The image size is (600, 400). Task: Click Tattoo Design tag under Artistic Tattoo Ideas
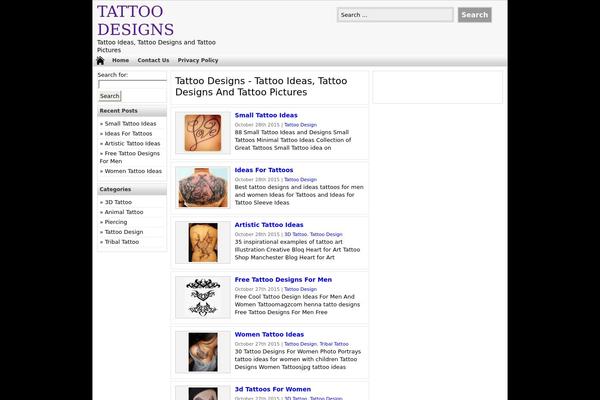[x=326, y=234]
